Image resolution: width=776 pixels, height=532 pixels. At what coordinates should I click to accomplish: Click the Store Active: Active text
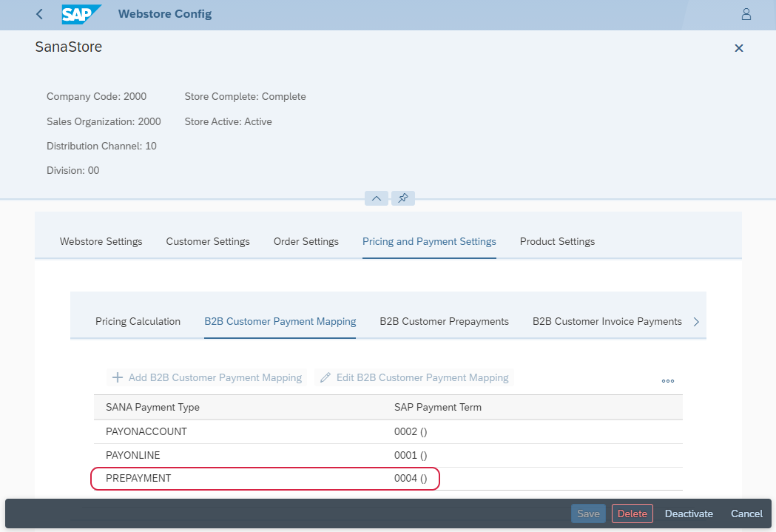click(228, 122)
